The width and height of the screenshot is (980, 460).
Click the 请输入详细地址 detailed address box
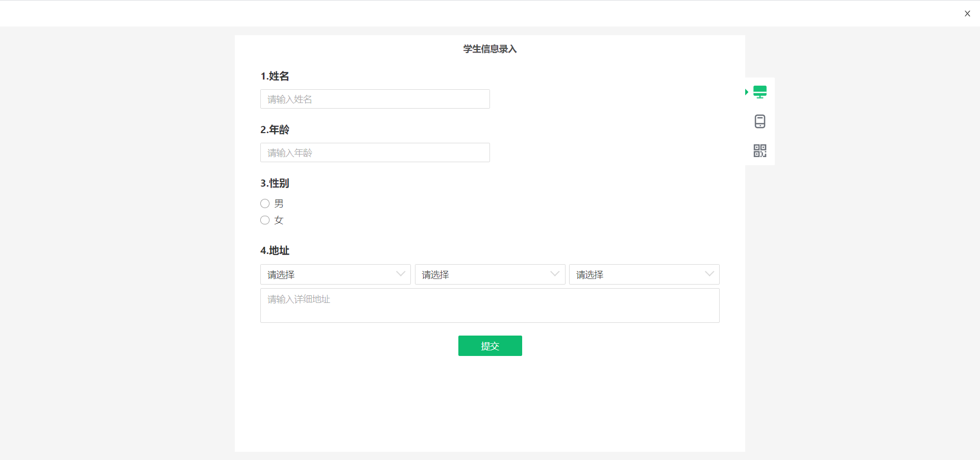click(490, 305)
